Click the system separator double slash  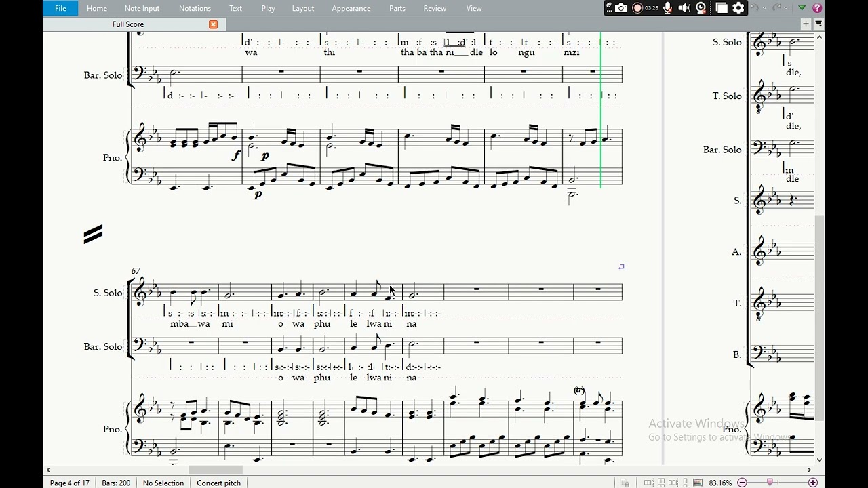coord(93,234)
